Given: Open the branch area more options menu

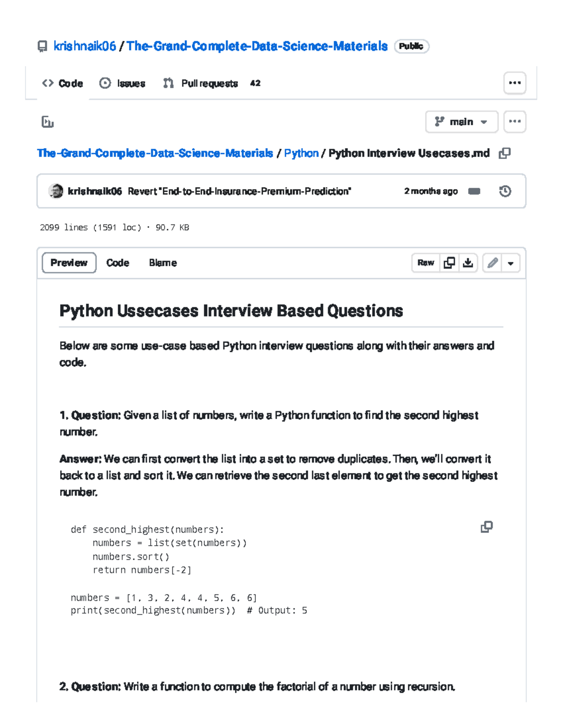Looking at the screenshot, I should pos(514,122).
